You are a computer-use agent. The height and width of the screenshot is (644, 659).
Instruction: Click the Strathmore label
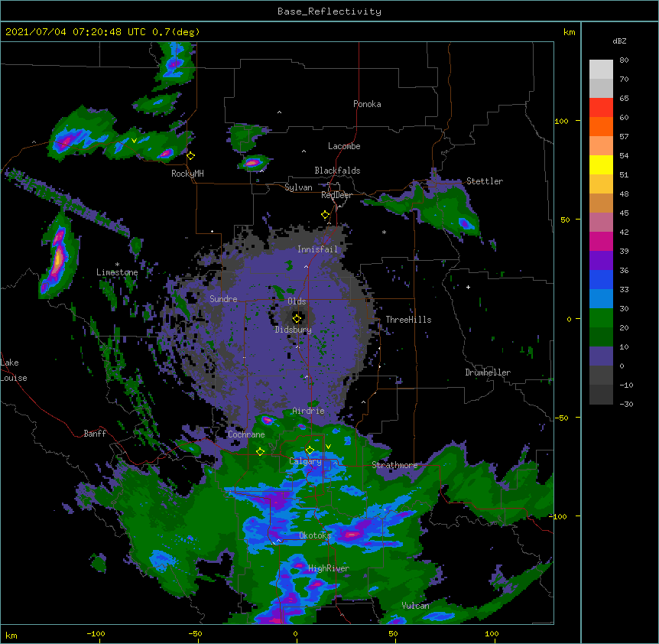(394, 465)
